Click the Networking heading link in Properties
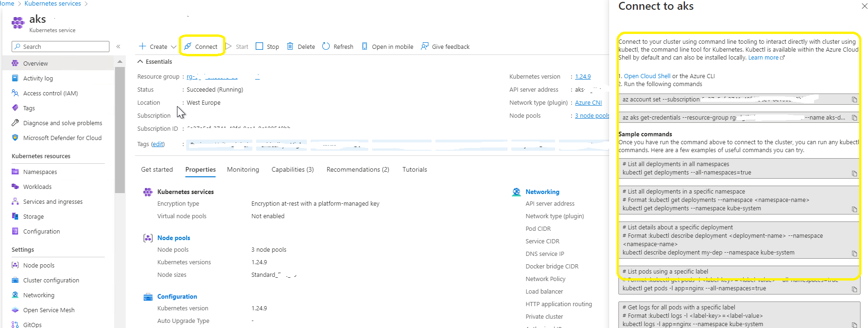The height and width of the screenshot is (328, 868). point(542,192)
